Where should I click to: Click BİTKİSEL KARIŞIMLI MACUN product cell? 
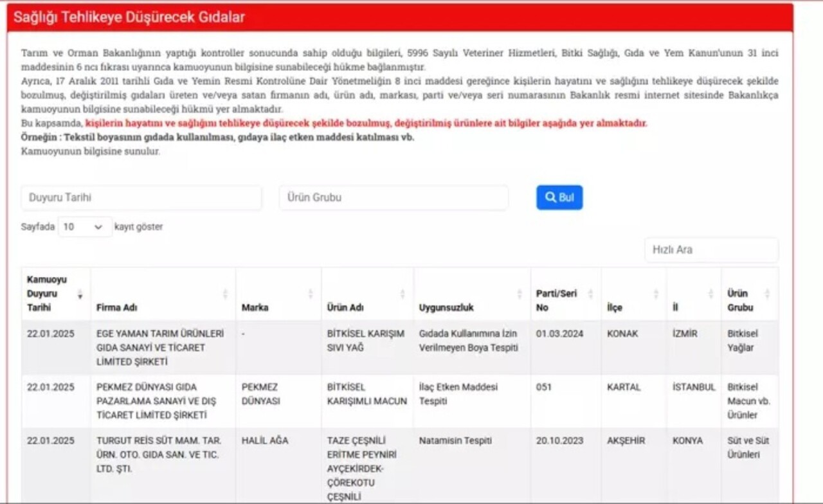[x=368, y=401]
